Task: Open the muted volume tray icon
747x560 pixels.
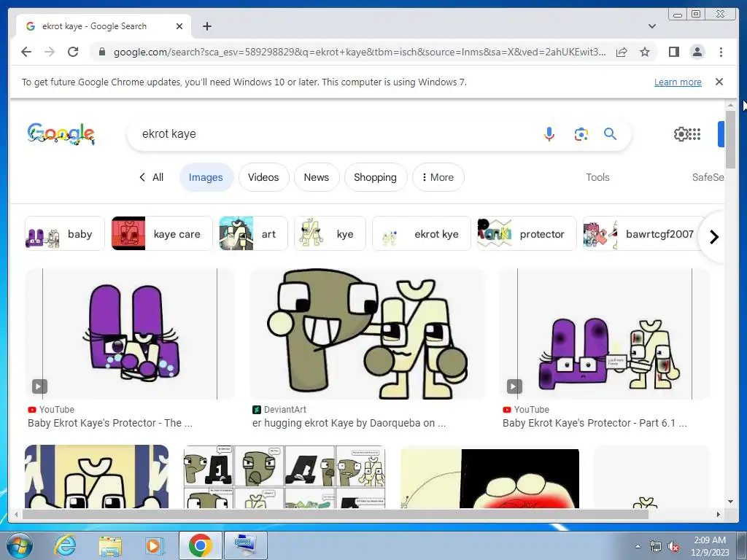Action: (x=673, y=547)
